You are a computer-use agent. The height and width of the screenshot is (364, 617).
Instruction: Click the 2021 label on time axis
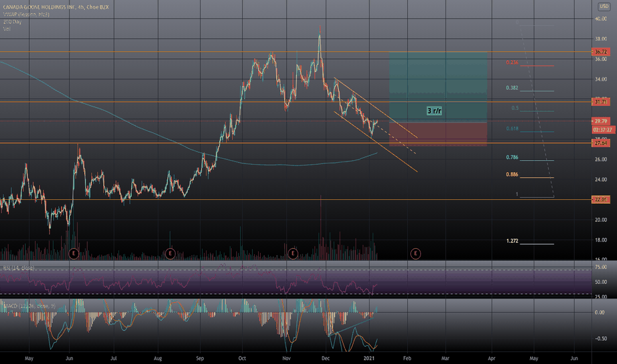click(x=369, y=359)
